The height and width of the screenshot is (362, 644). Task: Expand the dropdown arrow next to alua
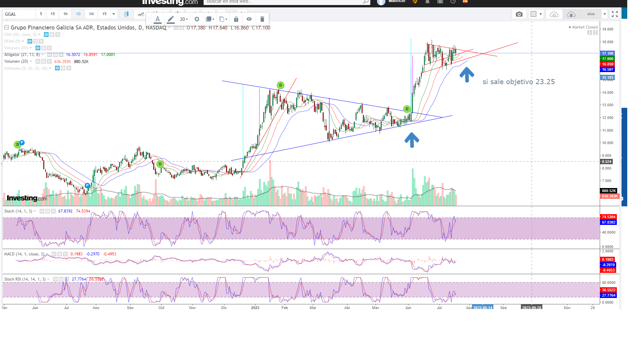tap(605, 14)
